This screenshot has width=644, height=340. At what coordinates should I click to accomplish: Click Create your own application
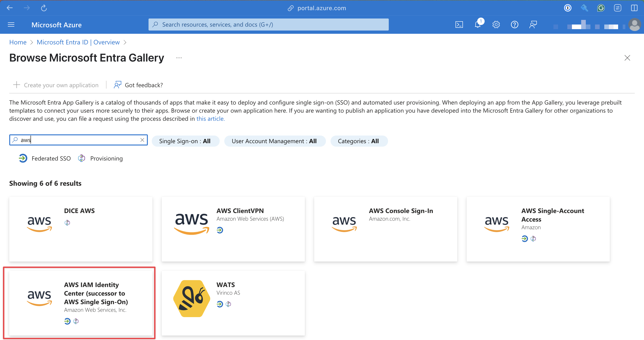pyautogui.click(x=56, y=85)
